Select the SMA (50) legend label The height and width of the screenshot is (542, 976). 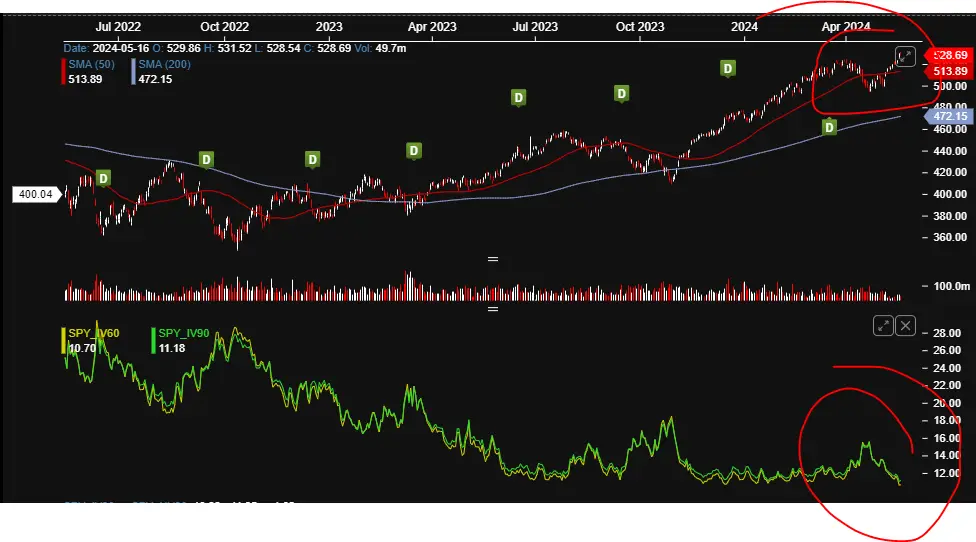92,65
